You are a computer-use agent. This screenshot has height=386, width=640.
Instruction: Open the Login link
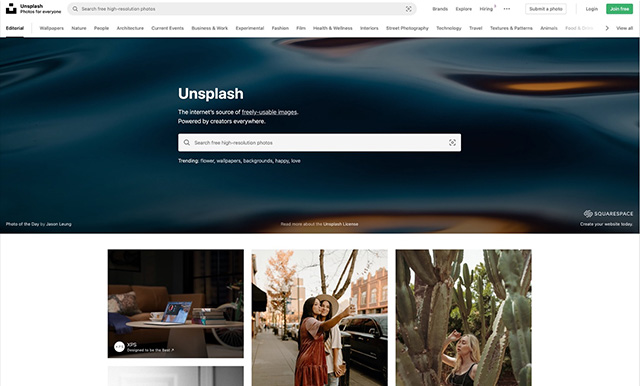(x=591, y=9)
